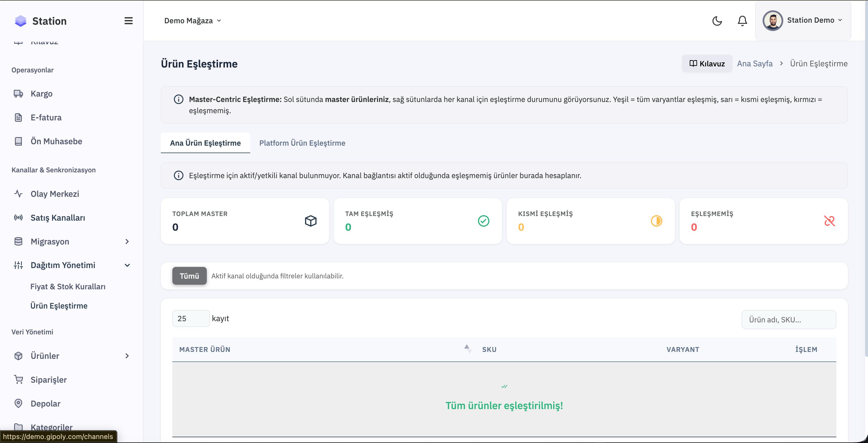Select Ürün Eşleştirme submenu item
The image size is (868, 443).
pos(59,306)
